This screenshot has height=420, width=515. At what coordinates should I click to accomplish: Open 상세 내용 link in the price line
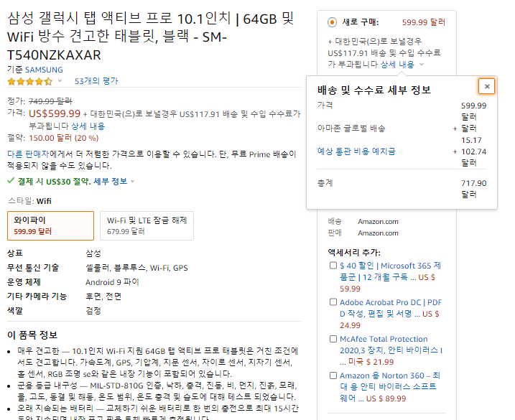[88, 126]
